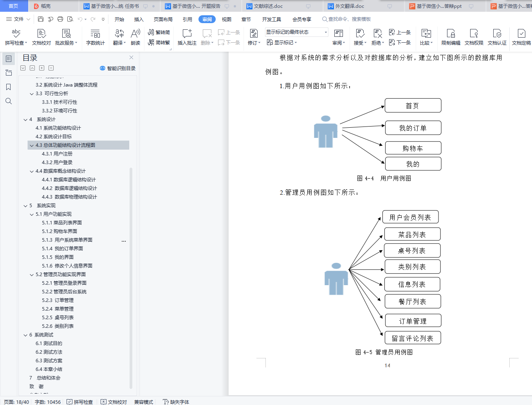
Task: Click the 查找命令、搜索模板 search box
Action: click(x=346, y=19)
